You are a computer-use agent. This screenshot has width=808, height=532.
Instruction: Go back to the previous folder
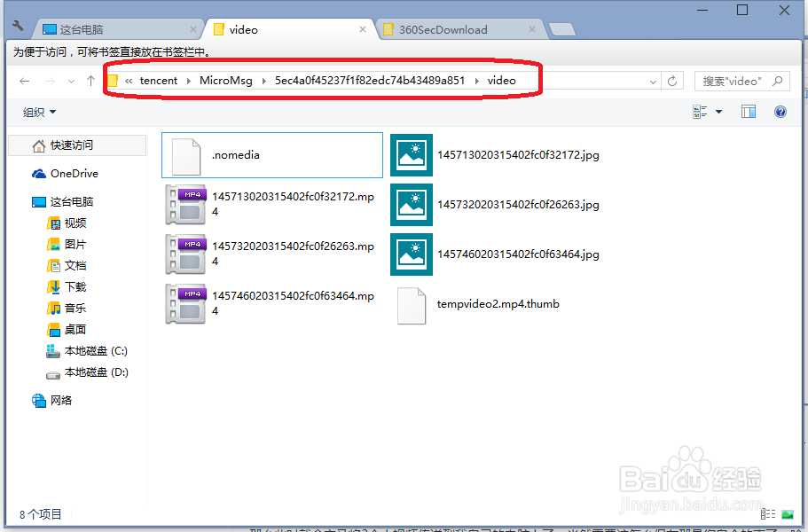coord(24,81)
